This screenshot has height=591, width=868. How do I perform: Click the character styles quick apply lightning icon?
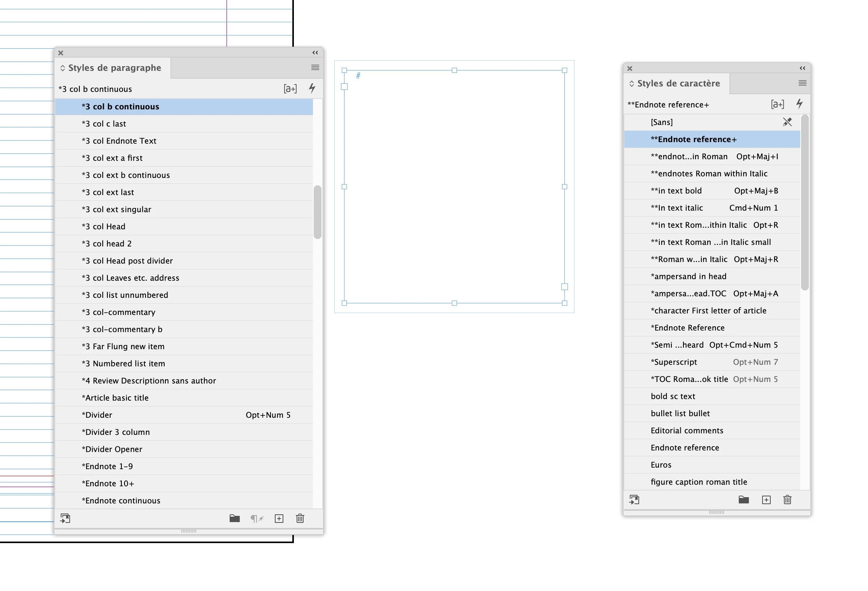pyautogui.click(x=799, y=104)
